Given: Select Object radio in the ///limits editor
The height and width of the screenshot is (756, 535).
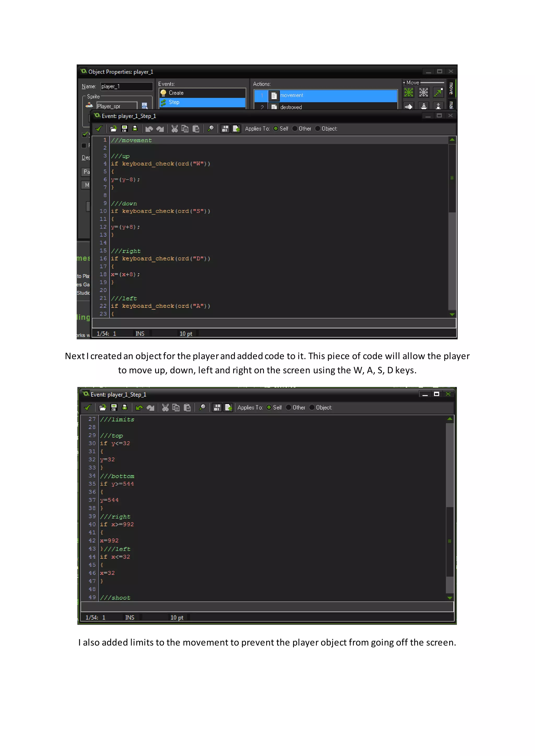Looking at the screenshot, I should coord(312,407).
